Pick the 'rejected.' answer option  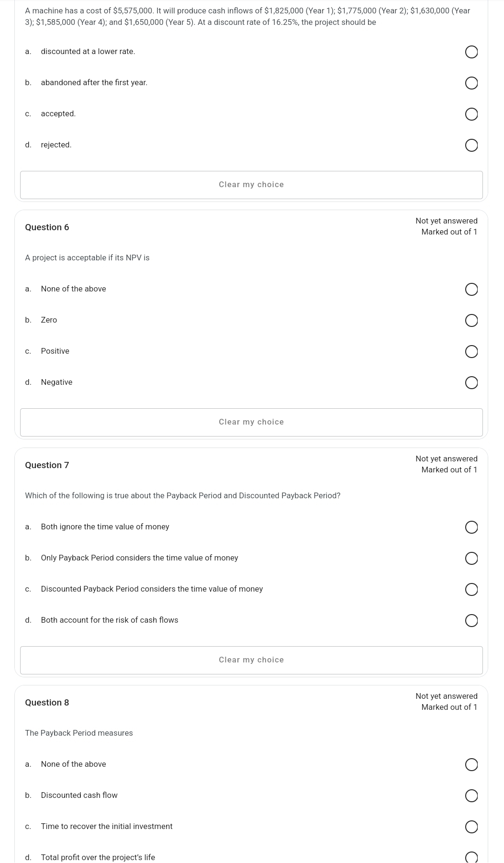coord(471,146)
